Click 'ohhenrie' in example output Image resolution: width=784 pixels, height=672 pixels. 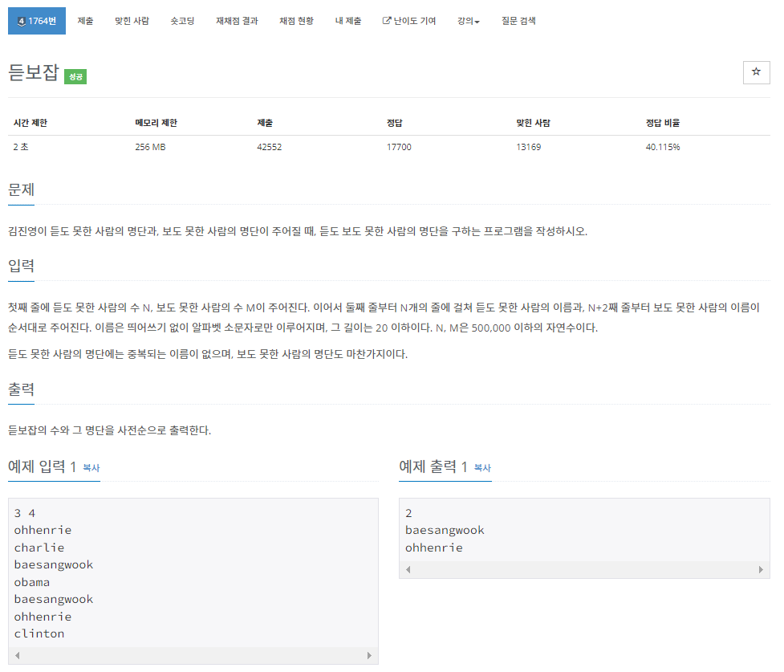[x=434, y=548]
